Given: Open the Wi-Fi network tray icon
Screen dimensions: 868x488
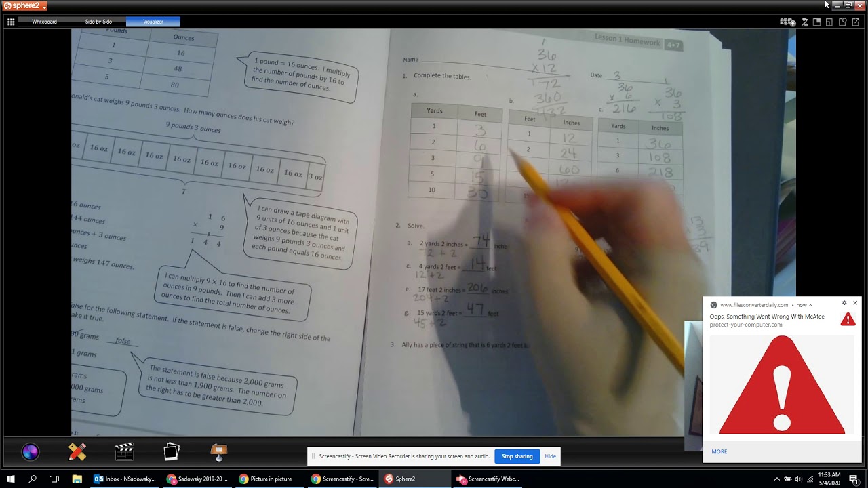Looking at the screenshot, I should click(x=810, y=479).
